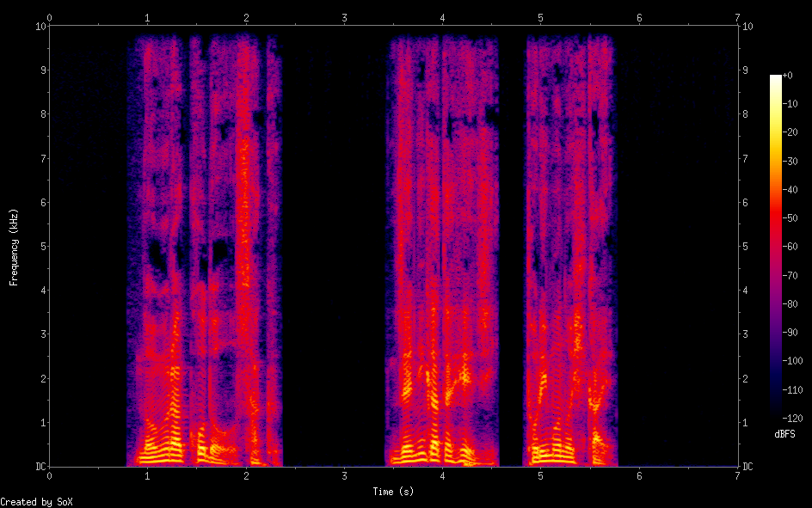Click the '5' label on left frequency axis

click(44, 246)
